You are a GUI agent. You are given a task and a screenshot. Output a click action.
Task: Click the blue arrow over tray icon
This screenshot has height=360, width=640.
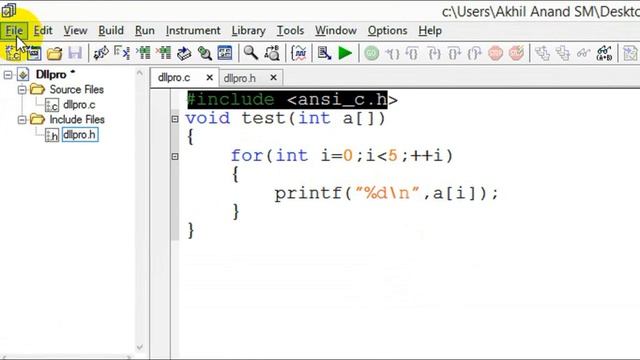(184, 53)
